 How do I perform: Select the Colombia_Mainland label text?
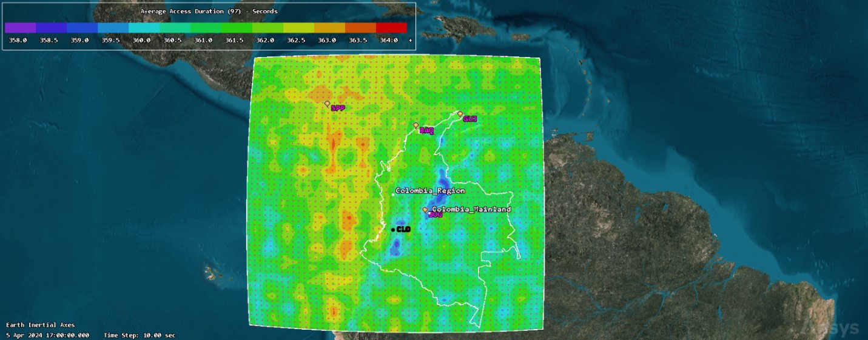pyautogui.click(x=471, y=209)
